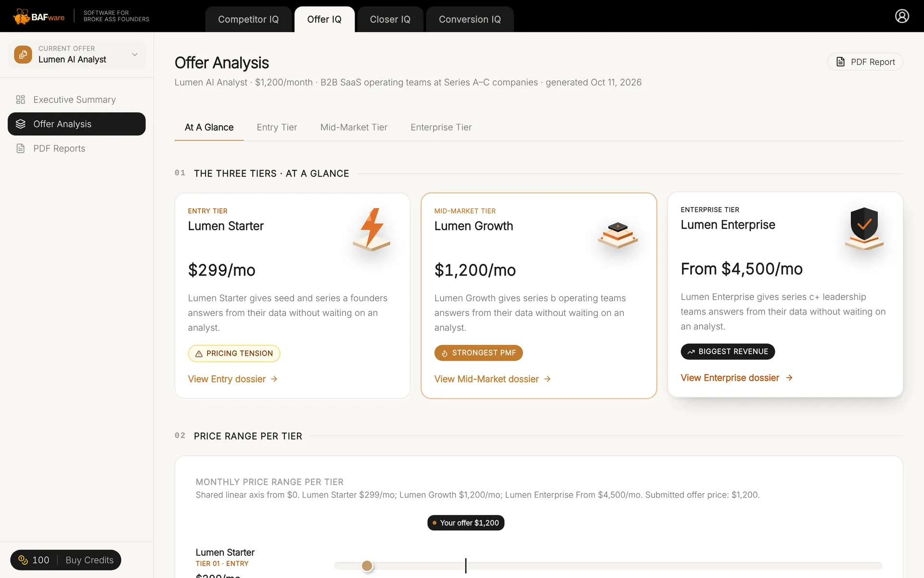Viewport: 924px width, 578px height.
Task: Click the Your offer $1,200 marker label
Action: [466, 523]
